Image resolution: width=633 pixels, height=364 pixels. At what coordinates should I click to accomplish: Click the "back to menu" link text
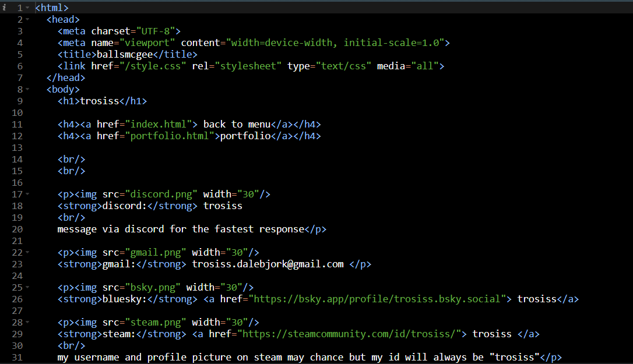(x=237, y=124)
